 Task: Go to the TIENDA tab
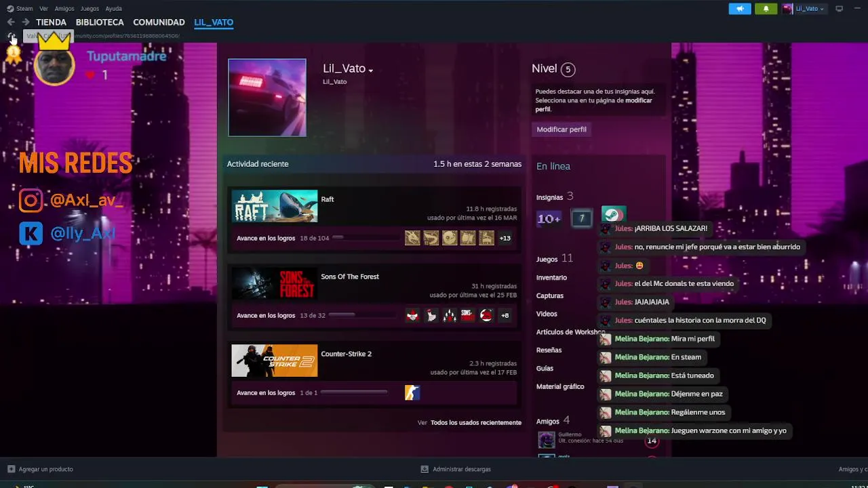[51, 22]
